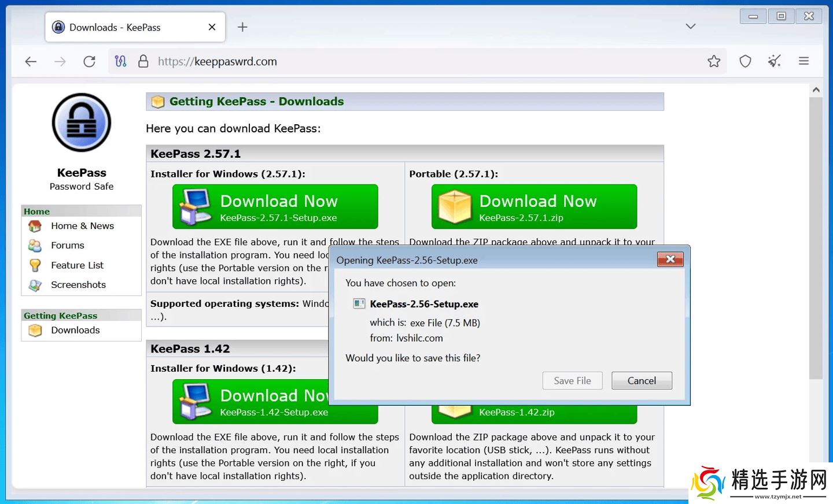Image resolution: width=833 pixels, height=504 pixels.
Task: Download the KeePass-2.57.1-Setup.exe installer
Action: click(x=275, y=207)
